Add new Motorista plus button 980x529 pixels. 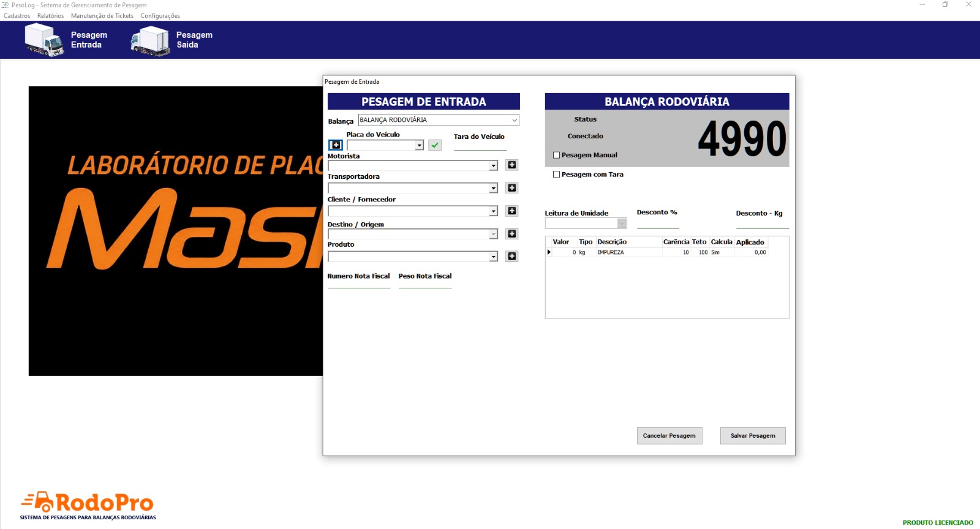pyautogui.click(x=512, y=165)
